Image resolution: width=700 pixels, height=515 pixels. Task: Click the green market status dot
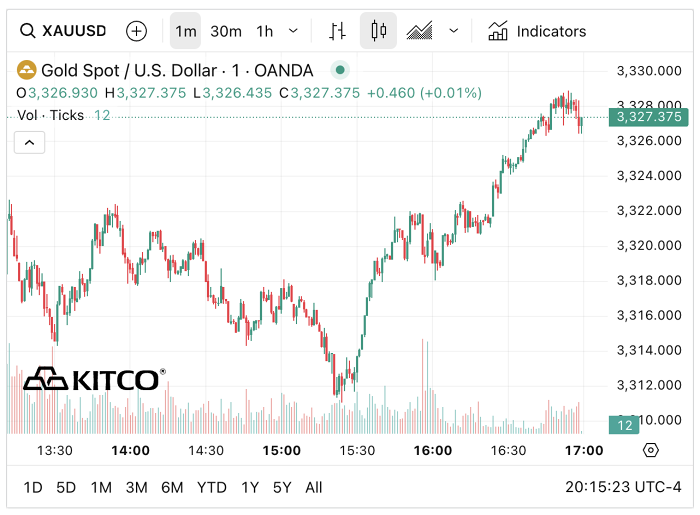[x=340, y=70]
